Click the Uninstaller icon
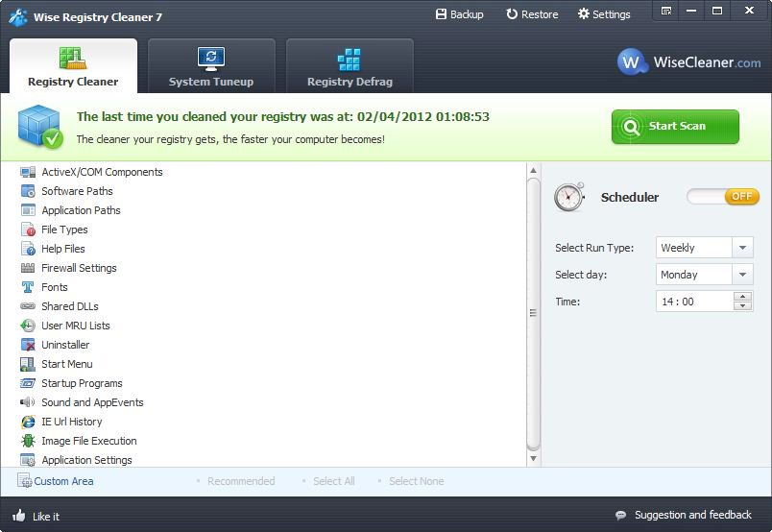Screen dimensions: 772x532 coord(28,345)
